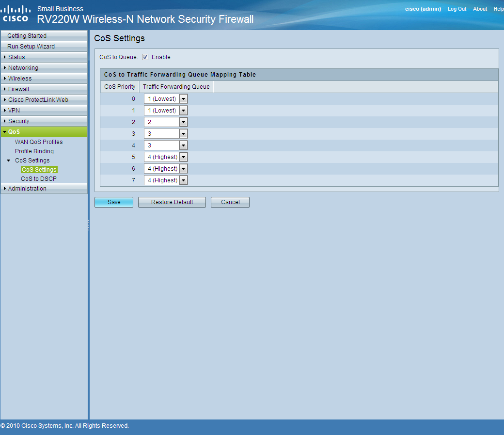Expand the Security menu section
This screenshot has height=435, width=504.
(x=44, y=121)
